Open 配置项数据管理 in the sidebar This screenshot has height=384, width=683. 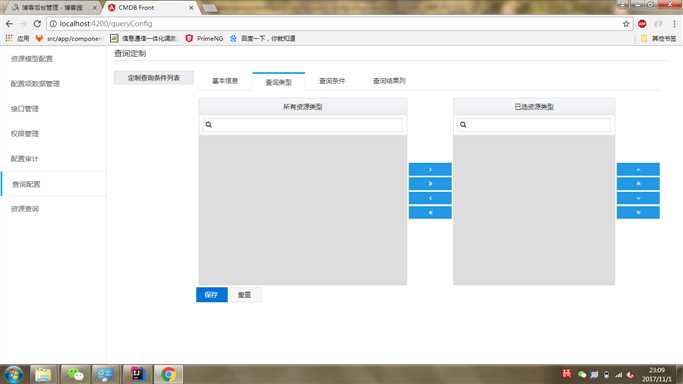pos(35,84)
